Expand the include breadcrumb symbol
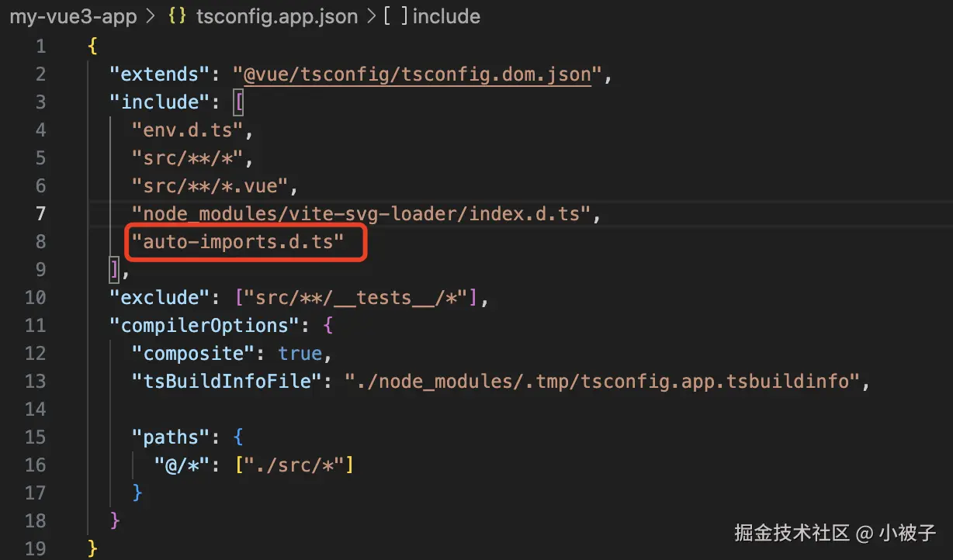 coord(446,16)
